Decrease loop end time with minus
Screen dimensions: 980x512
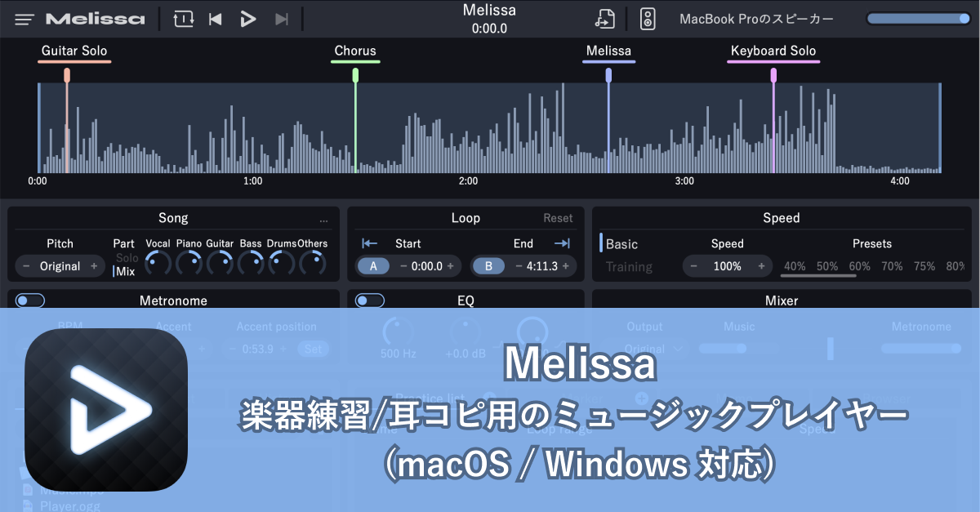(519, 266)
